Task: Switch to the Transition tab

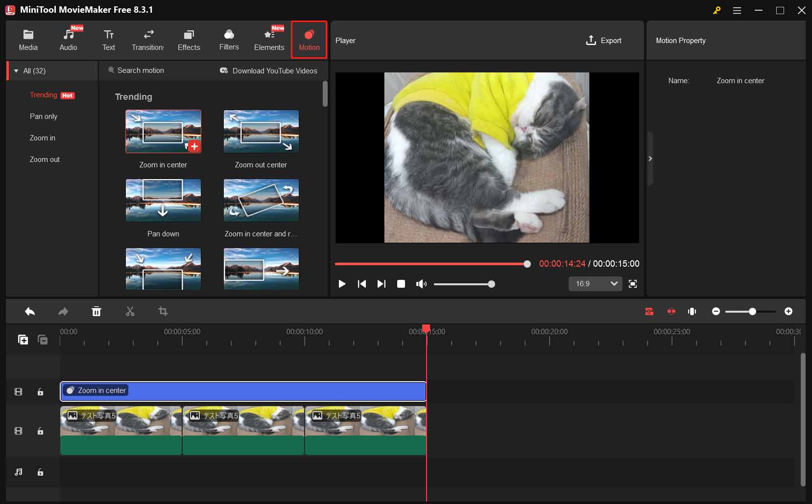Action: (x=148, y=40)
